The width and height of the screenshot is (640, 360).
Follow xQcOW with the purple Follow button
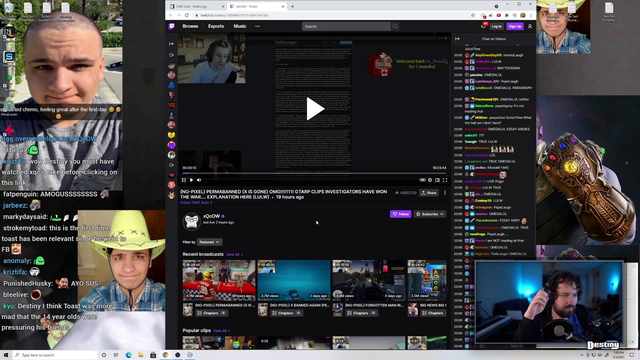(x=400, y=214)
